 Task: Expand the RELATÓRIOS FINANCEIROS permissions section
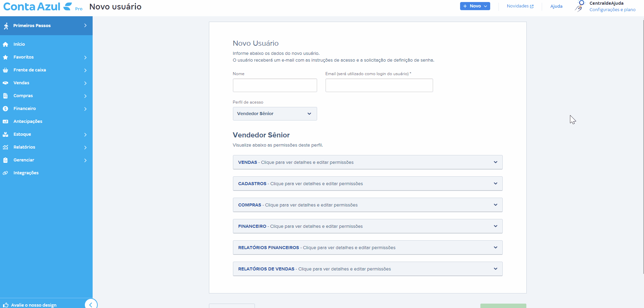(x=367, y=248)
